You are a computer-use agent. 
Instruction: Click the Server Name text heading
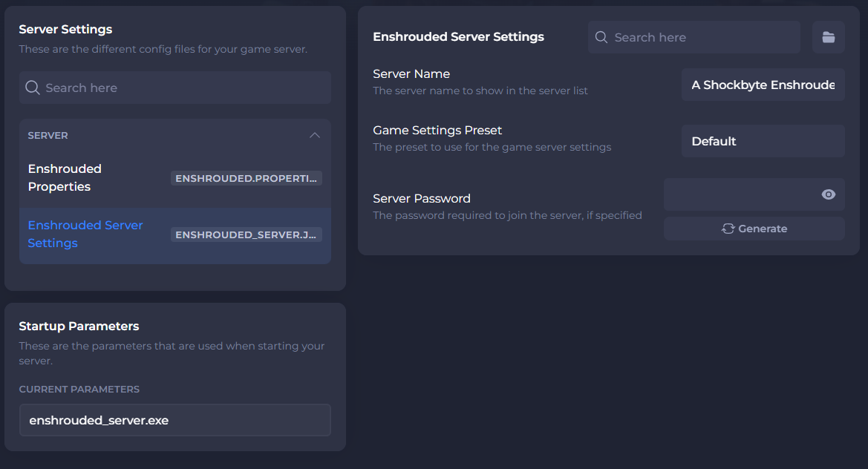click(x=411, y=73)
